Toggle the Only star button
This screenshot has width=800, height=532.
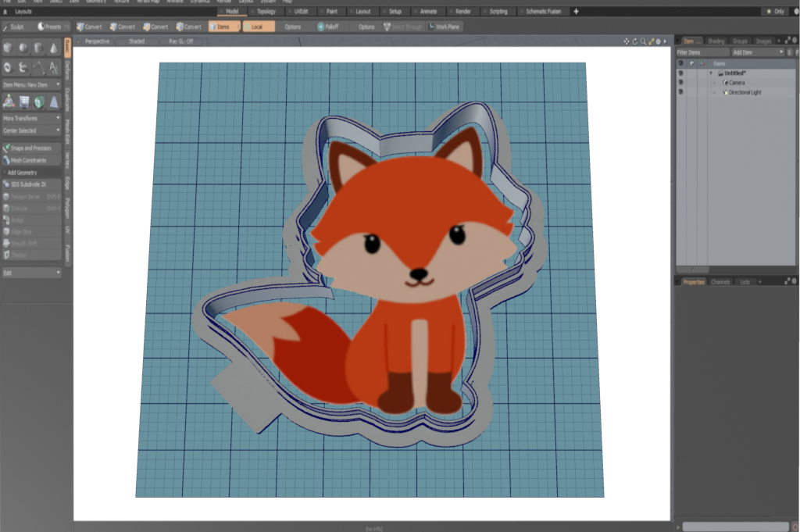tap(775, 11)
